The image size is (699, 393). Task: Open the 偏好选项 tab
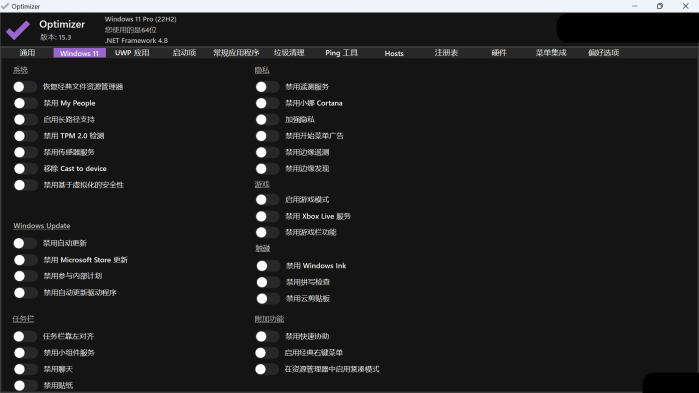(604, 53)
